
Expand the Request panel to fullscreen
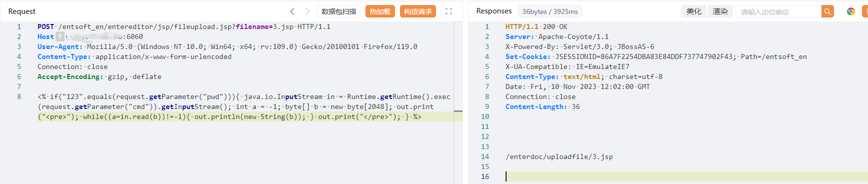click(449, 11)
